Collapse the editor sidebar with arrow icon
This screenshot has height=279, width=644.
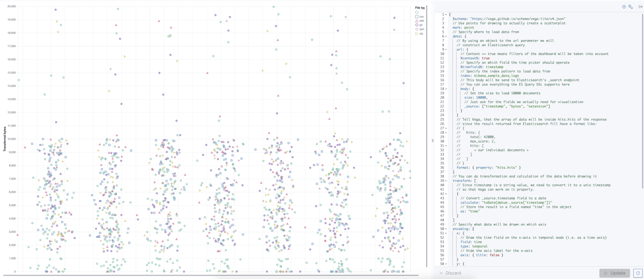click(x=640, y=7)
